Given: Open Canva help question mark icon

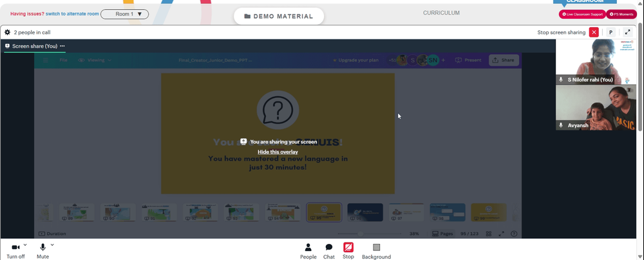Looking at the screenshot, I should 514,234.
